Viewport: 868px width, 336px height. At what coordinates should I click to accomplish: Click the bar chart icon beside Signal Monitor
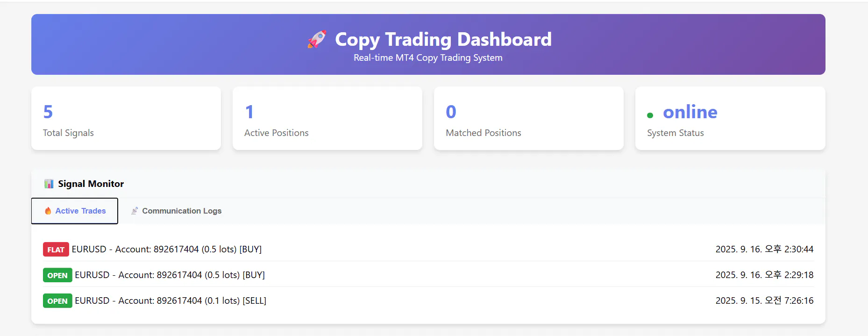tap(49, 184)
